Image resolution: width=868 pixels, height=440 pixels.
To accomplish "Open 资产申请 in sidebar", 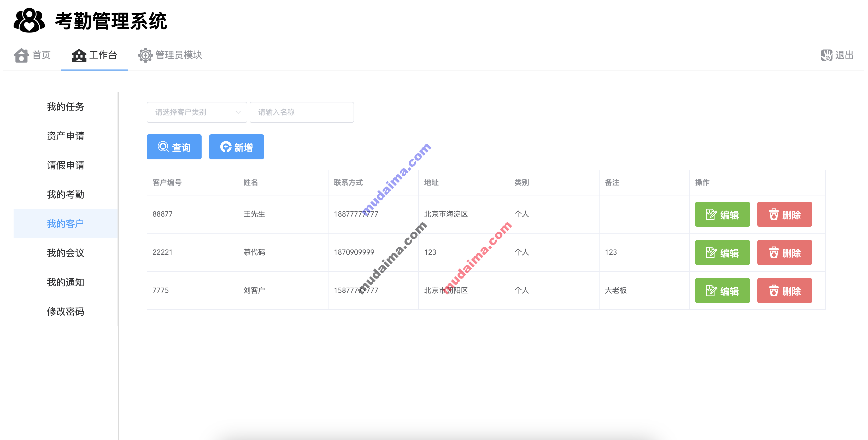I will click(65, 136).
